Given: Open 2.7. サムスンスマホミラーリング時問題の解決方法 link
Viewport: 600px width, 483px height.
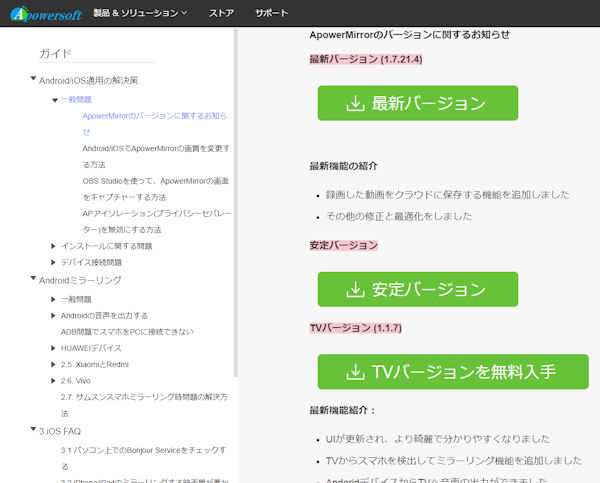Looking at the screenshot, I should 144,405.
